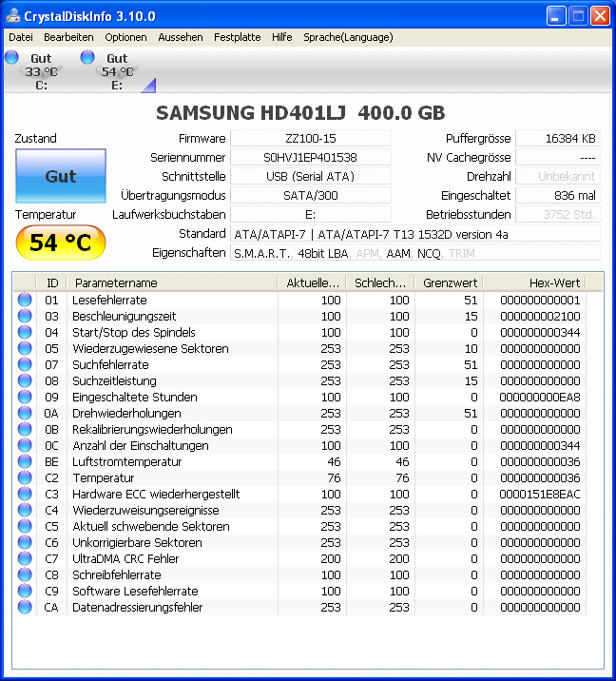Click the blue status orb for drive E:
616x681 pixels.
point(87,57)
